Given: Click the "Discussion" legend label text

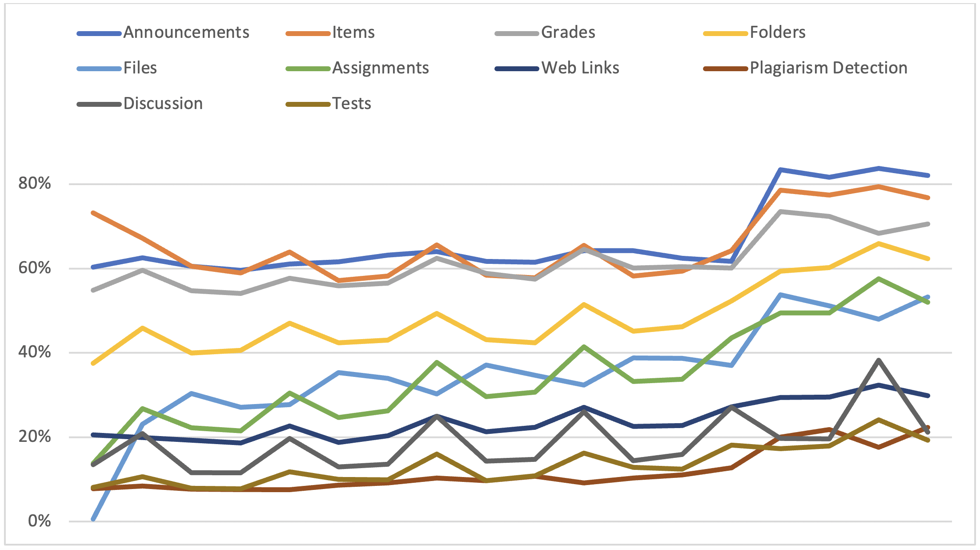Looking at the screenshot, I should [x=163, y=104].
